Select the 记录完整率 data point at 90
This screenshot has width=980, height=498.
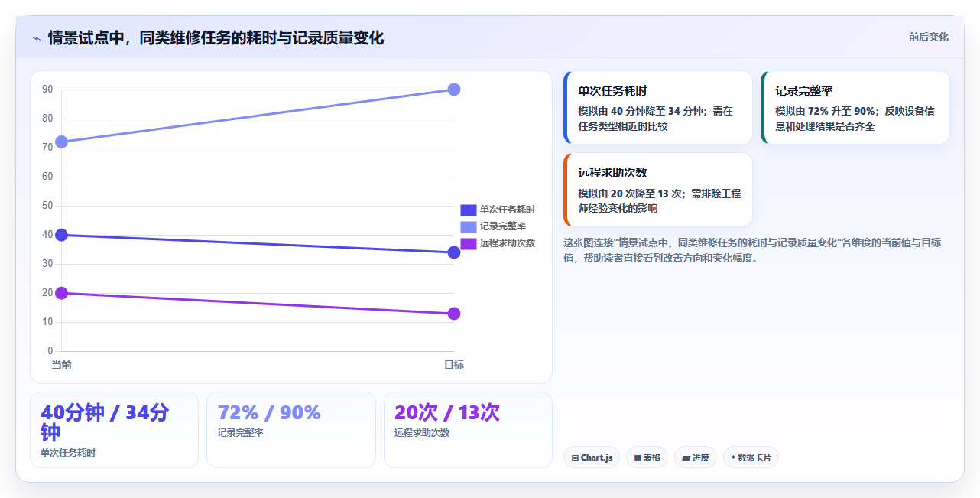(454, 90)
